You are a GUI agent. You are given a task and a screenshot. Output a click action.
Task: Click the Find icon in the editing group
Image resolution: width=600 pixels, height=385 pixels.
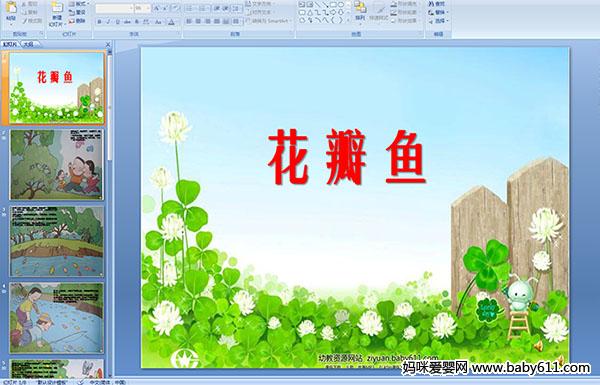(436, 4)
